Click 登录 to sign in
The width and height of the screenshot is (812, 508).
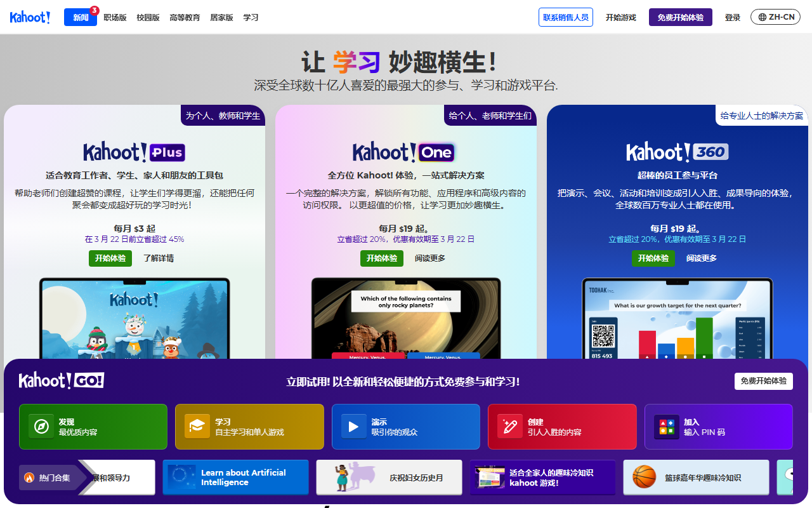pos(733,17)
